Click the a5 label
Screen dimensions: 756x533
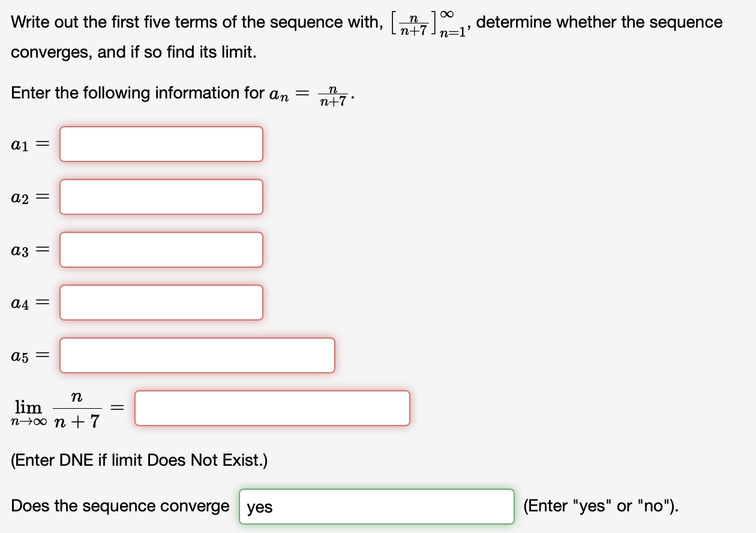pos(20,355)
